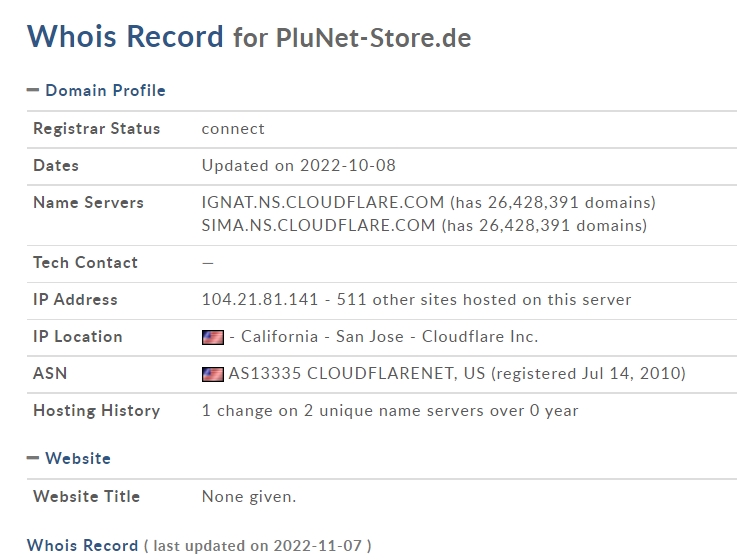
Task: Open SIMA.NS.CLOUDFLARE.COM name server
Action: click(x=318, y=225)
